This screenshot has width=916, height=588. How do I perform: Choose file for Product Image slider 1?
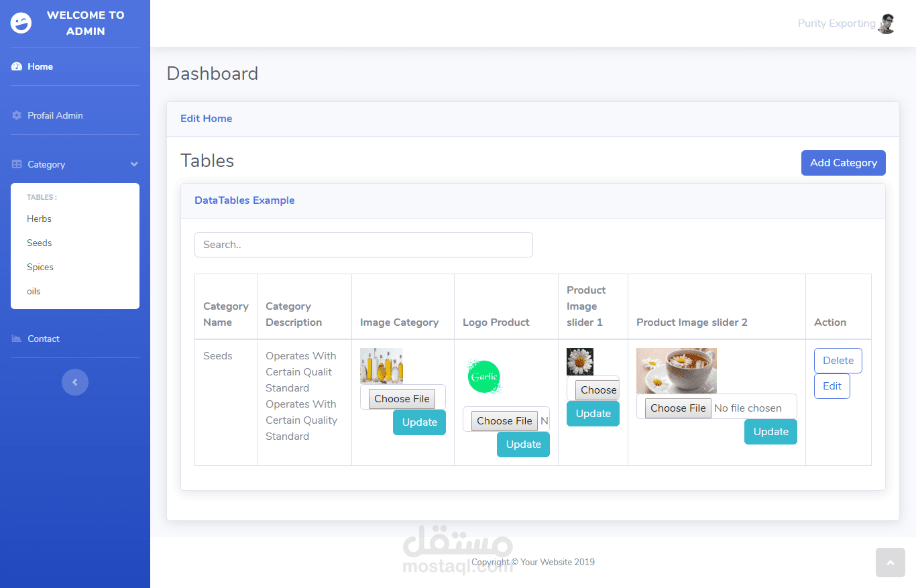(x=597, y=390)
